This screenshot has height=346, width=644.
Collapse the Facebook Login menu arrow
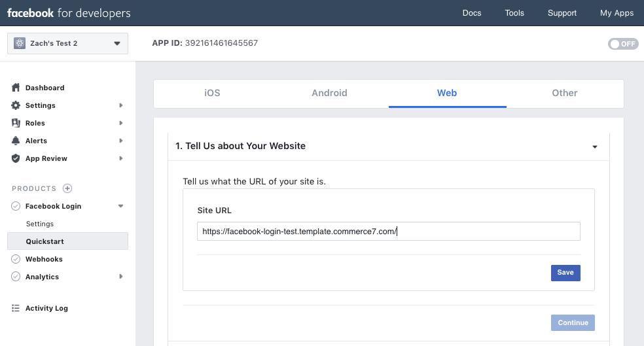[x=120, y=206]
